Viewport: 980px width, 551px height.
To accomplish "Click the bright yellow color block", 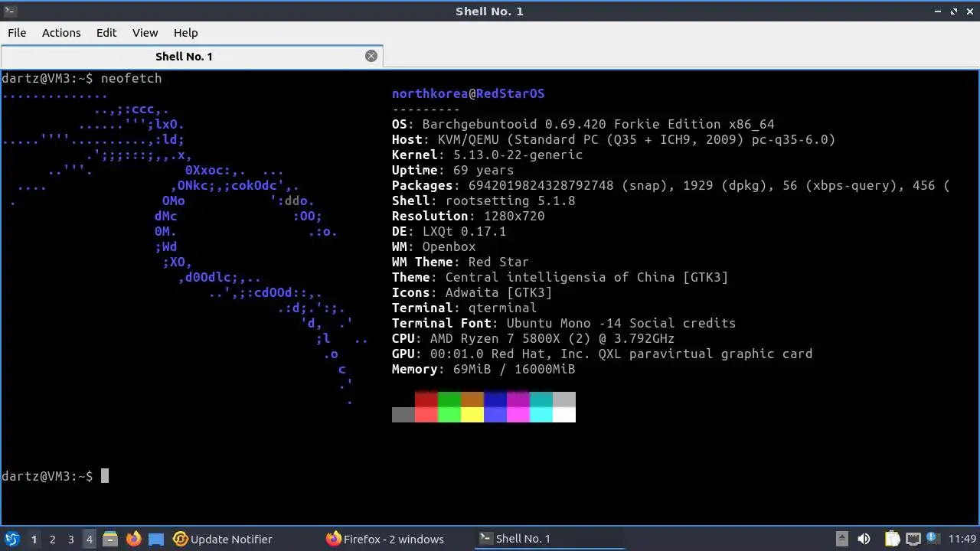I will 472,415.
